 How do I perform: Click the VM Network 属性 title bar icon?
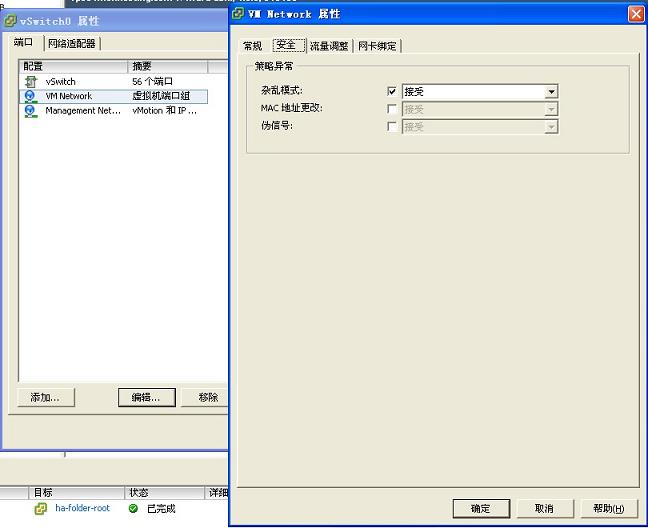point(238,14)
